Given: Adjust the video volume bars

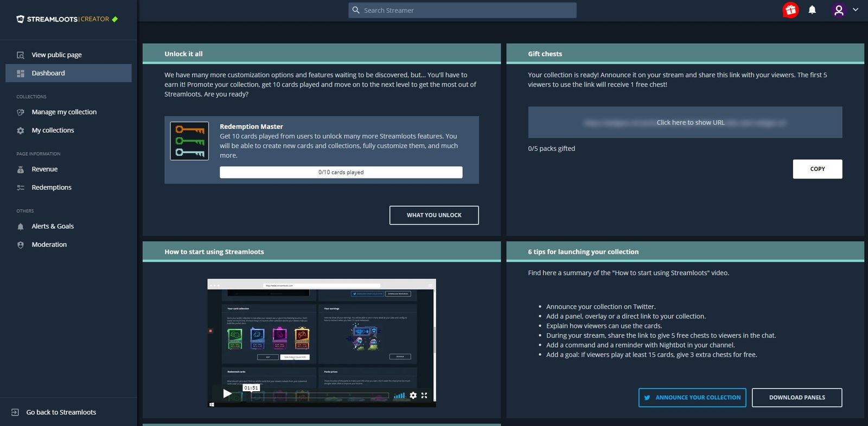Looking at the screenshot, I should tap(399, 395).
